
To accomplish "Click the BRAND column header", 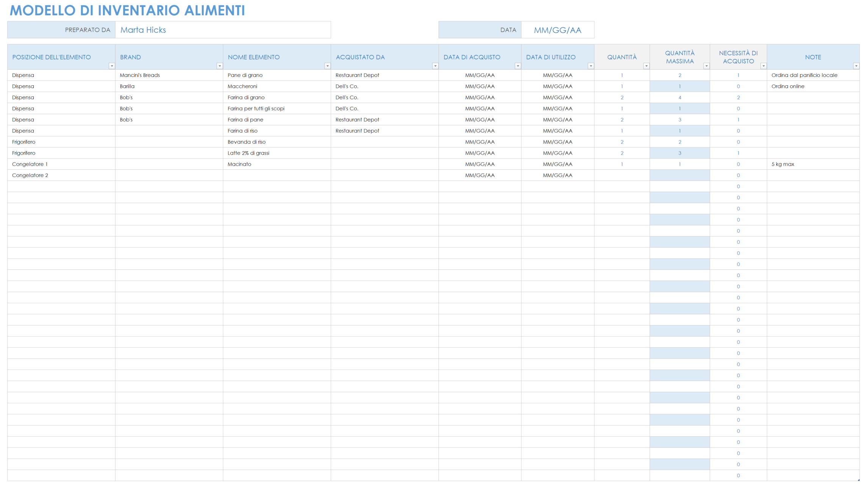I will [169, 57].
